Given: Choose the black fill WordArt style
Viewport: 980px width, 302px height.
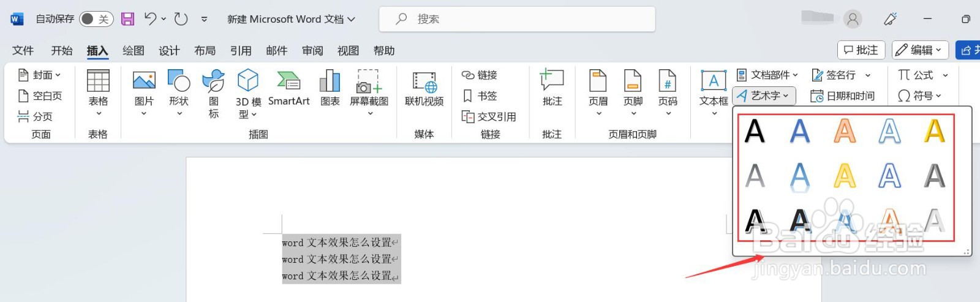Looking at the screenshot, I should pyautogui.click(x=755, y=131).
